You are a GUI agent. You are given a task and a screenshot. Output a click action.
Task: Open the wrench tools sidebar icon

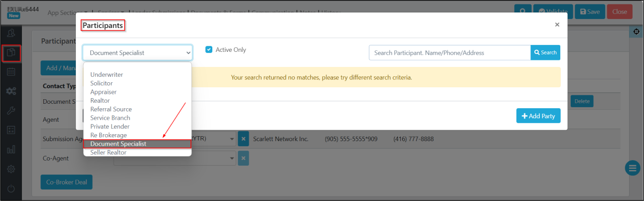point(11,111)
